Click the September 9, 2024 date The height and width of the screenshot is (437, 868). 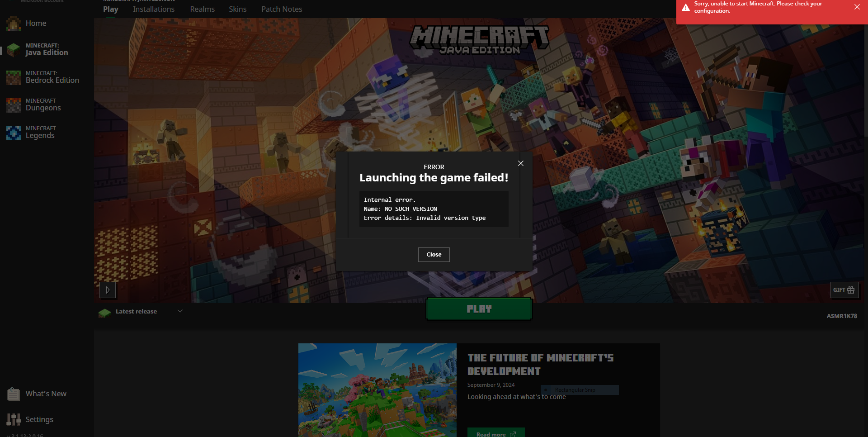pos(491,385)
